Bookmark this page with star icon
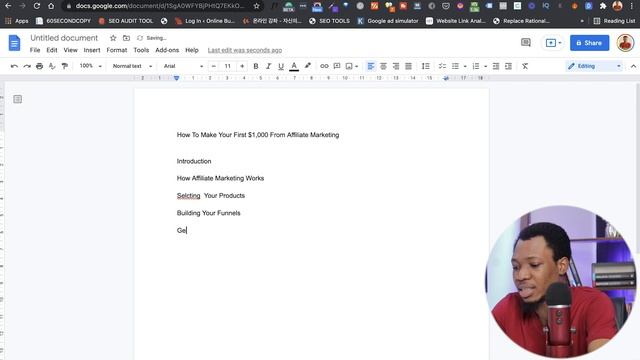The width and height of the screenshot is (640, 360). click(256, 6)
